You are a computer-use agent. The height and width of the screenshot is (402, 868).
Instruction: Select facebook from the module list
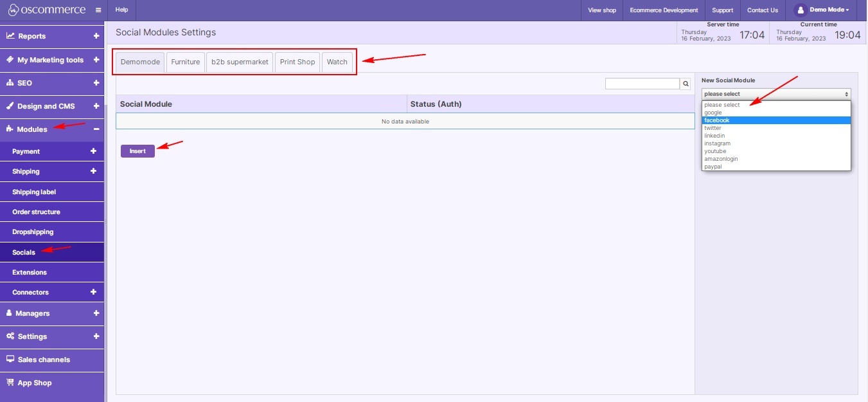776,120
